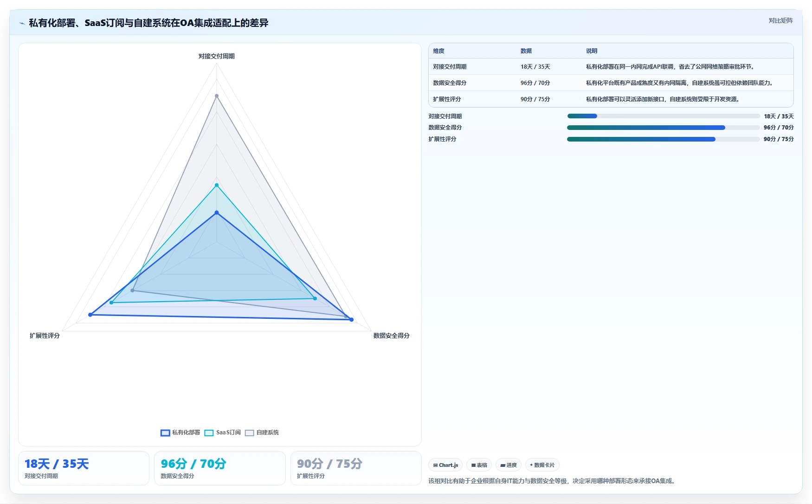Click the 对比矩阵 label in header
Viewport: 812px width, 504px height.
(x=780, y=20)
